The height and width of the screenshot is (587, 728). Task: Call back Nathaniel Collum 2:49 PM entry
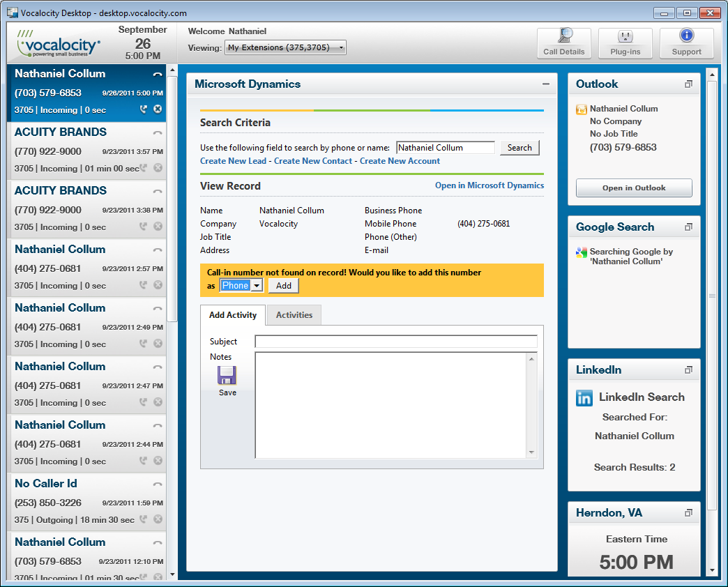coord(144,344)
